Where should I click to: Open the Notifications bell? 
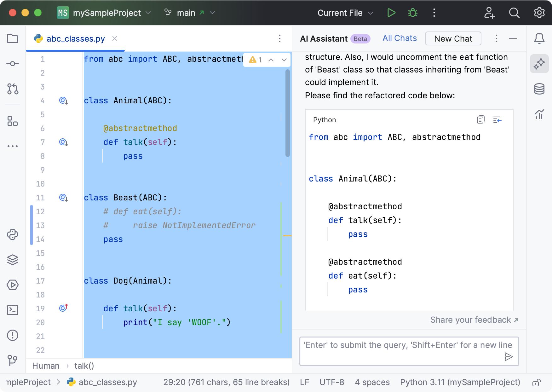point(539,38)
